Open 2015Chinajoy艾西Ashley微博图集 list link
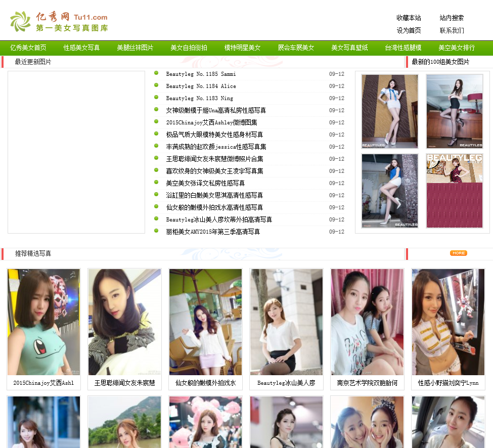 (211, 122)
